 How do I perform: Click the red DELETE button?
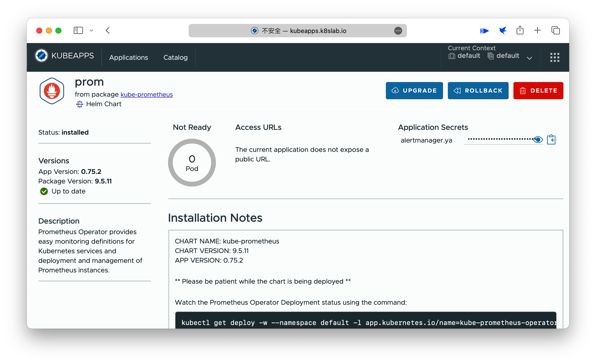point(538,91)
